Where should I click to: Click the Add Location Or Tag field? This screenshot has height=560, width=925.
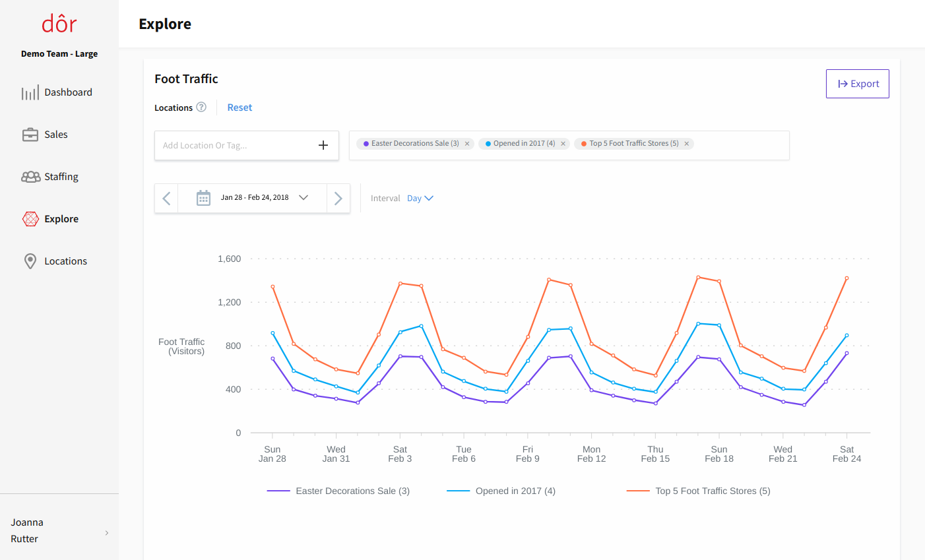(x=231, y=145)
